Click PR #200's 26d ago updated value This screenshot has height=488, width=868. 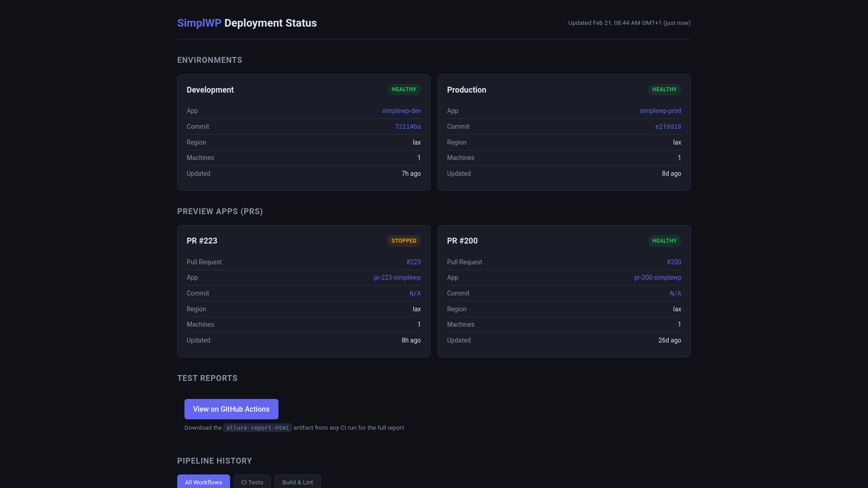[670, 340]
